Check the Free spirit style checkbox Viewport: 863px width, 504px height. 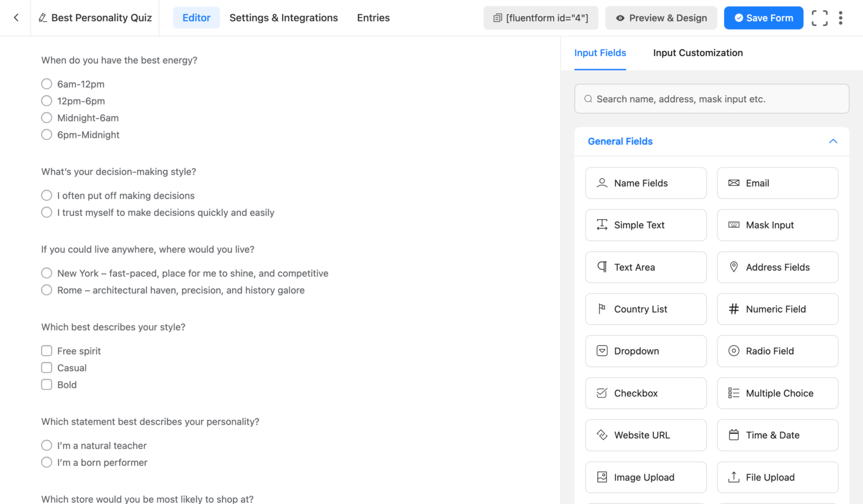click(x=47, y=350)
